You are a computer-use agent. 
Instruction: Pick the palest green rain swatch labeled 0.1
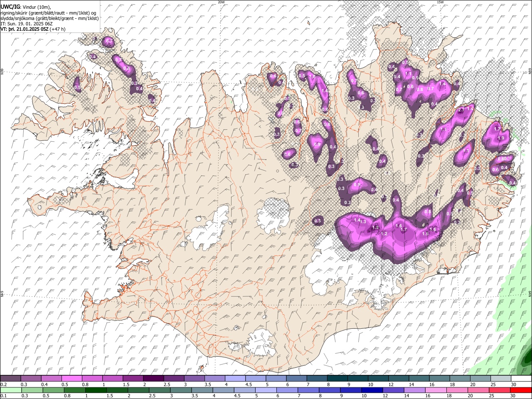11,390
